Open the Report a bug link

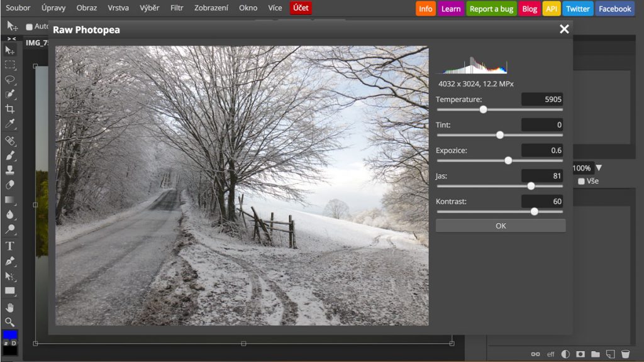click(x=491, y=9)
